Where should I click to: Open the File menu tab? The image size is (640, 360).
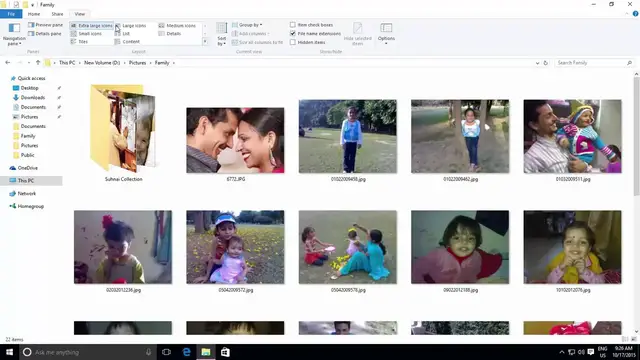pyautogui.click(x=11, y=14)
